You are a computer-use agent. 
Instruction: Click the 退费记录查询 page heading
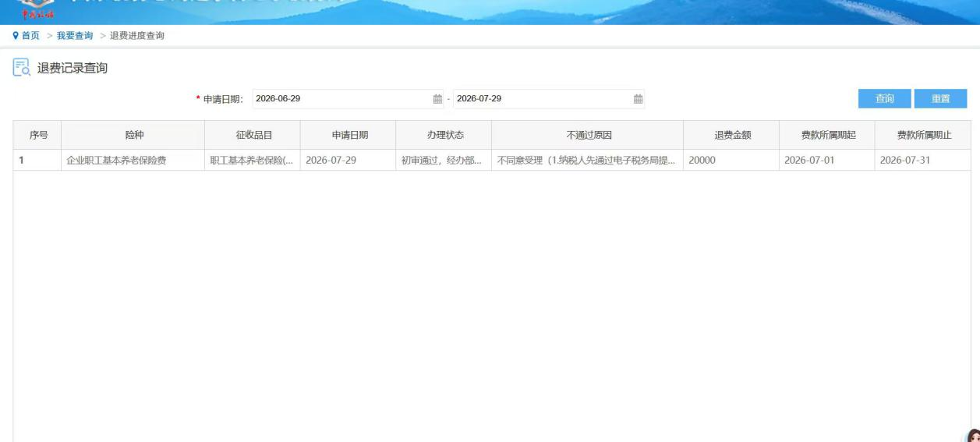[x=73, y=69]
